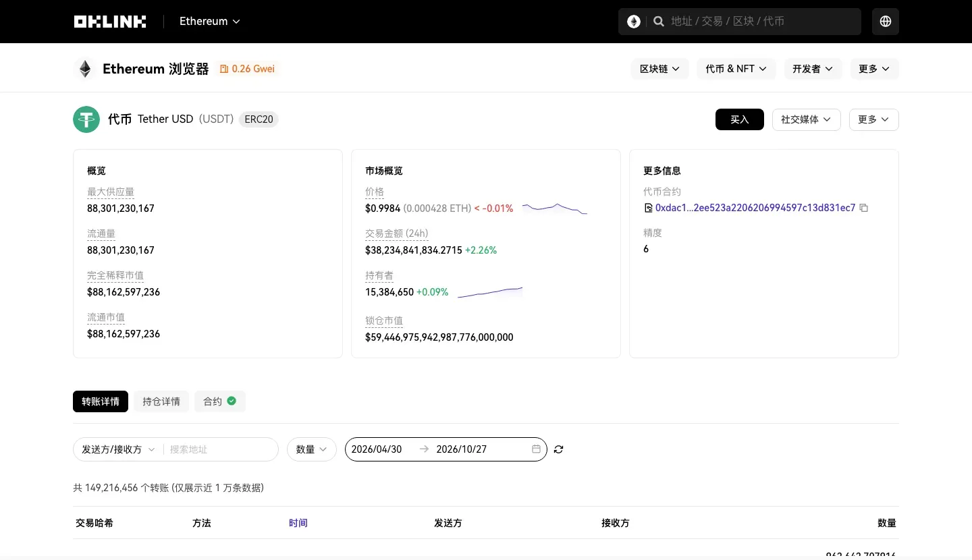Open token contract link 0xdac1…831ec7
The height and width of the screenshot is (560, 972).
tap(755, 208)
